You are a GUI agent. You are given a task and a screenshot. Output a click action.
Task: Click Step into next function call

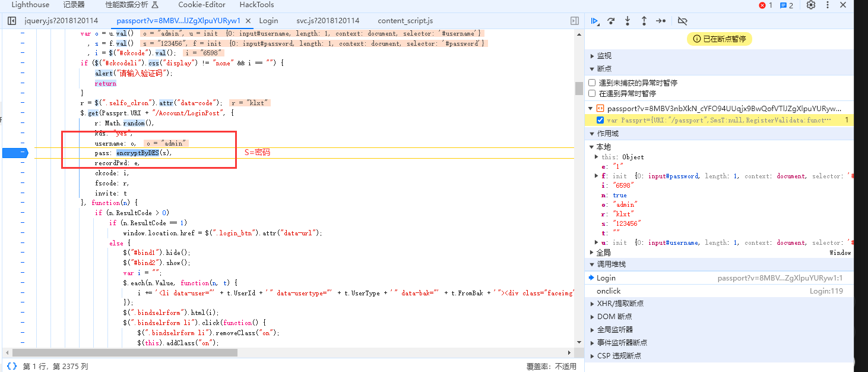point(628,21)
